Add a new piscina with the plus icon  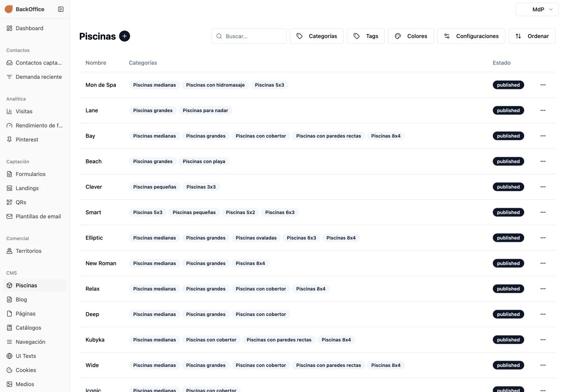tap(124, 36)
